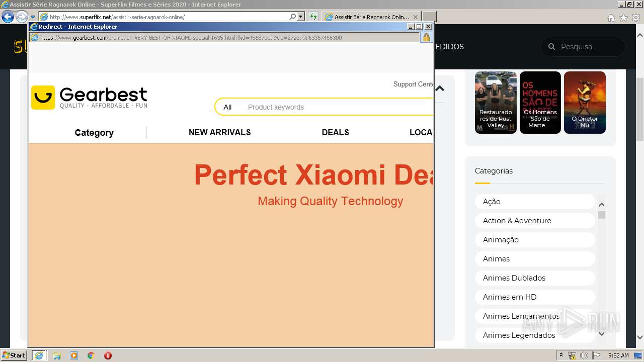The height and width of the screenshot is (362, 644).
Task: Select the Animação category
Action: [535, 239]
